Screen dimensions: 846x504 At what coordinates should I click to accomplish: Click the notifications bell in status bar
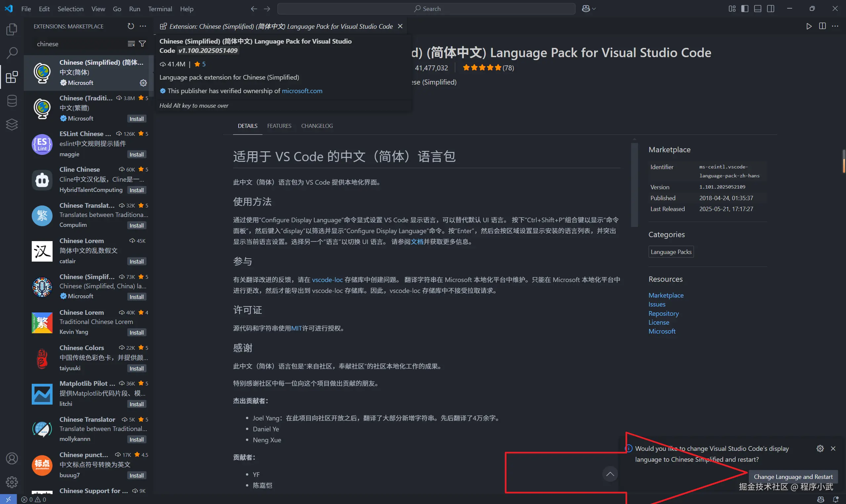tap(835, 499)
